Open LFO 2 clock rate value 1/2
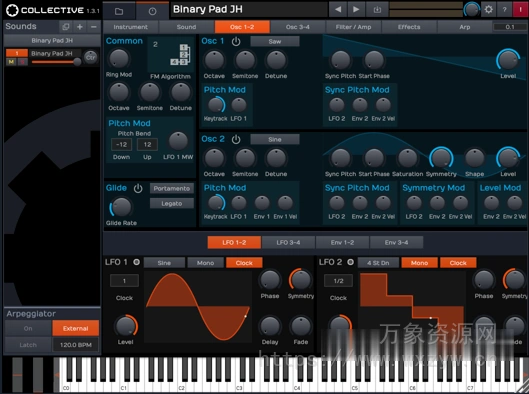 point(338,281)
